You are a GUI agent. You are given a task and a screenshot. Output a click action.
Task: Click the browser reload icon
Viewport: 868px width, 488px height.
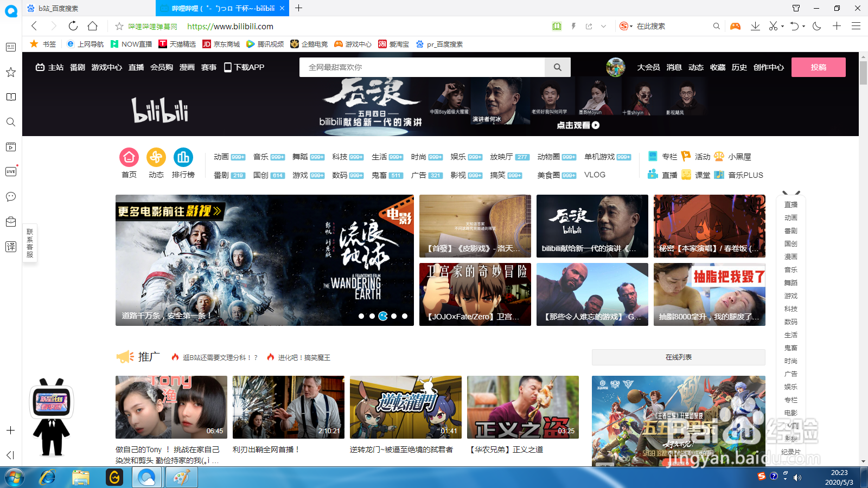coord(73,25)
